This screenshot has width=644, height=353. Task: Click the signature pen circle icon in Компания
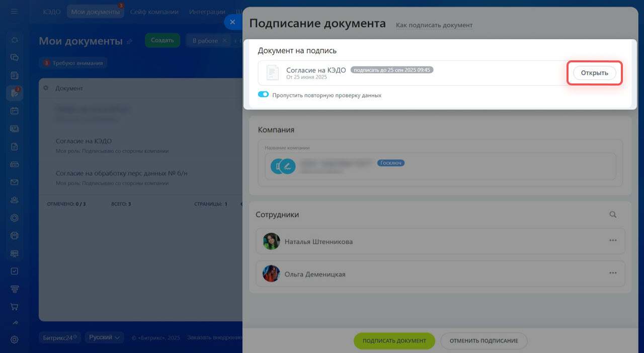pyautogui.click(x=288, y=166)
